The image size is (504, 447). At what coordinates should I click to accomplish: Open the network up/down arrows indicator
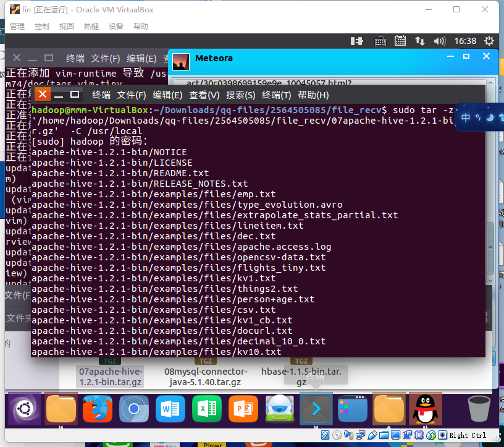[420, 41]
